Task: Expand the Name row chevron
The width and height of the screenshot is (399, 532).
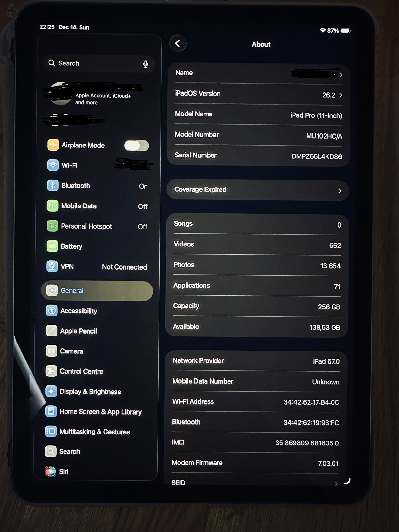Action: (342, 75)
